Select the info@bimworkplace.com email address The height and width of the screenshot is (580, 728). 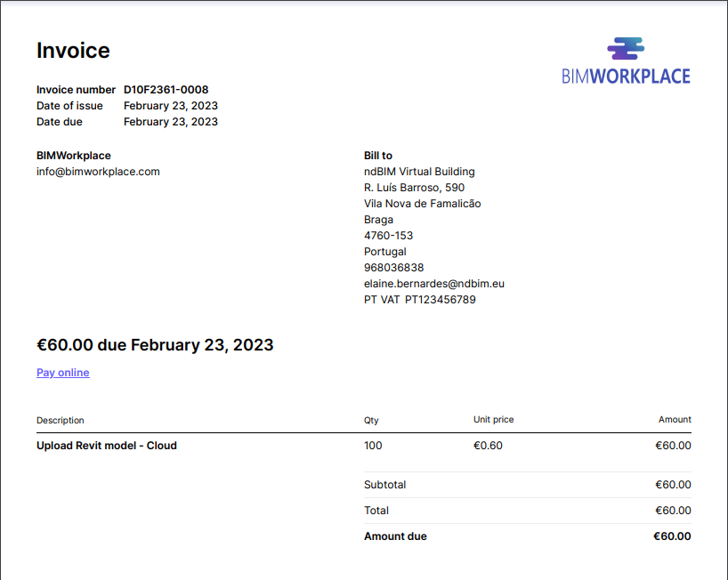click(98, 172)
